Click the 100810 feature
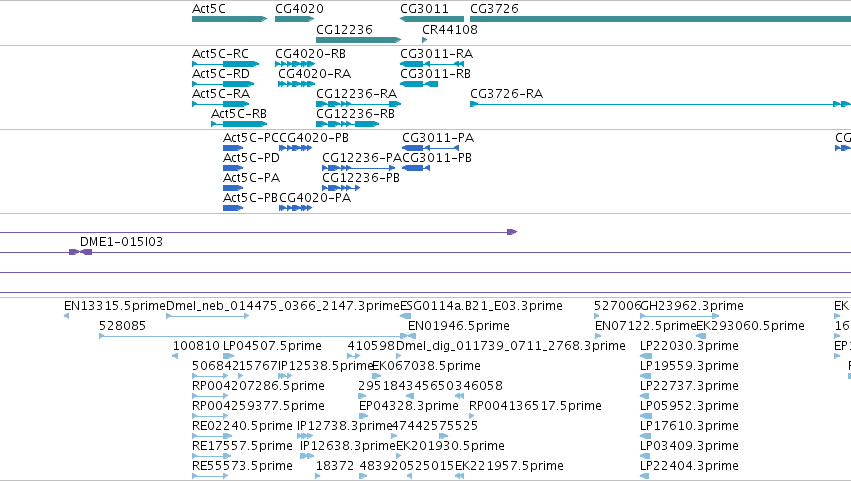The width and height of the screenshot is (851, 481). 175,356
